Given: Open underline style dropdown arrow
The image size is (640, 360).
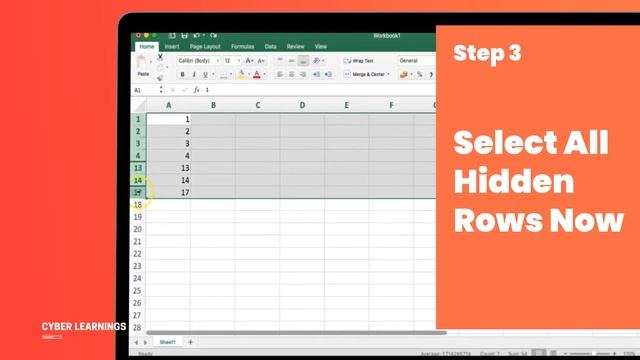Looking at the screenshot, I should coord(213,74).
